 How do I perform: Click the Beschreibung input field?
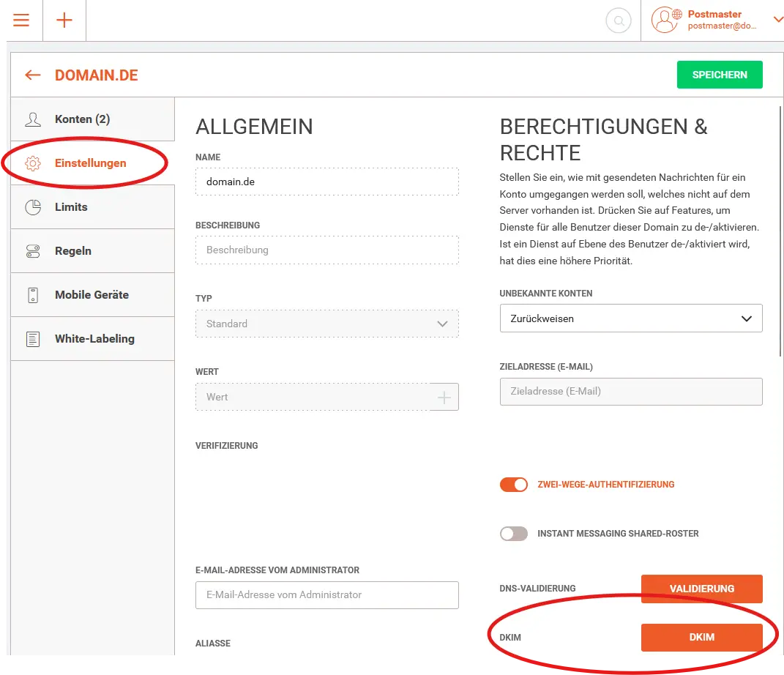coord(327,250)
